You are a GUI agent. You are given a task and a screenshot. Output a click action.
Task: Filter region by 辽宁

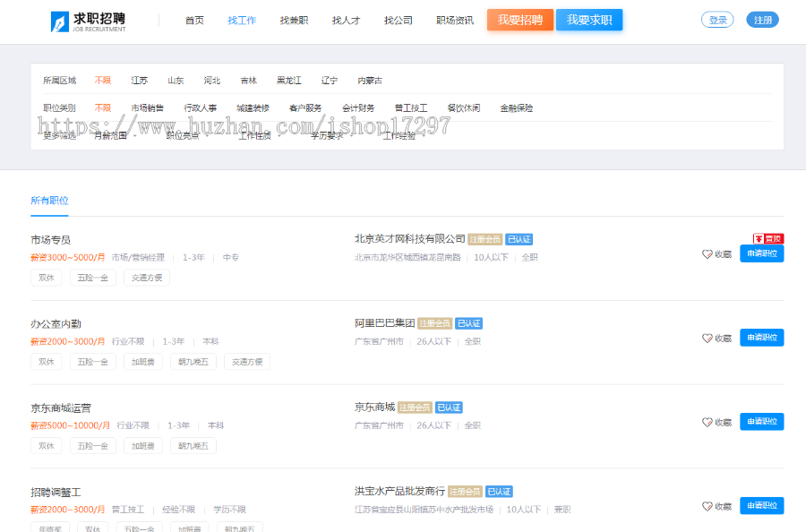pyautogui.click(x=330, y=81)
